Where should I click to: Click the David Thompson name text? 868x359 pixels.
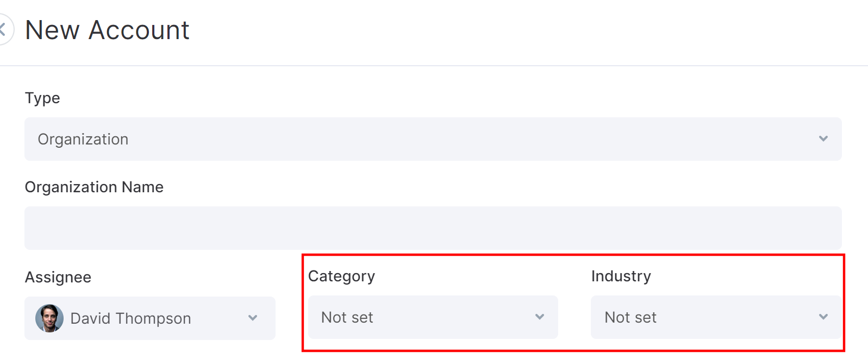tap(130, 318)
